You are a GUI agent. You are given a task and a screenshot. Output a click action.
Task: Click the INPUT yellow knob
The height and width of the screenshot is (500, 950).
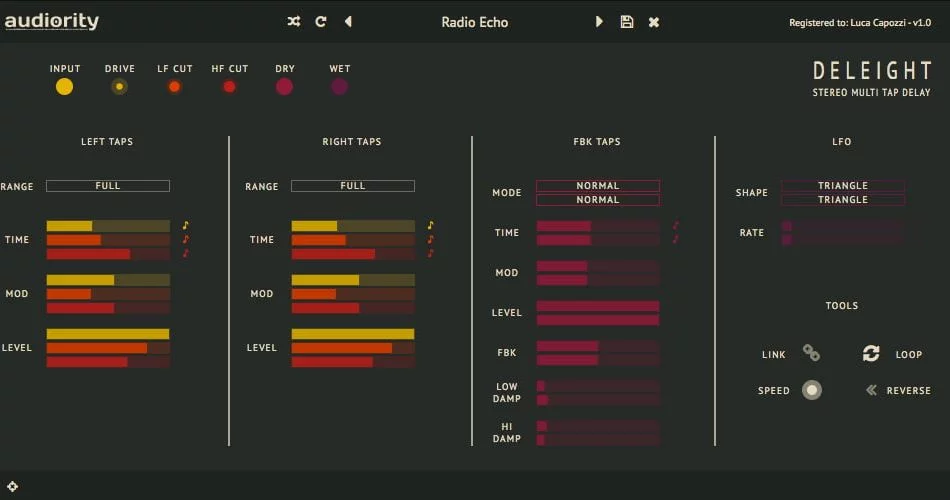point(64,87)
